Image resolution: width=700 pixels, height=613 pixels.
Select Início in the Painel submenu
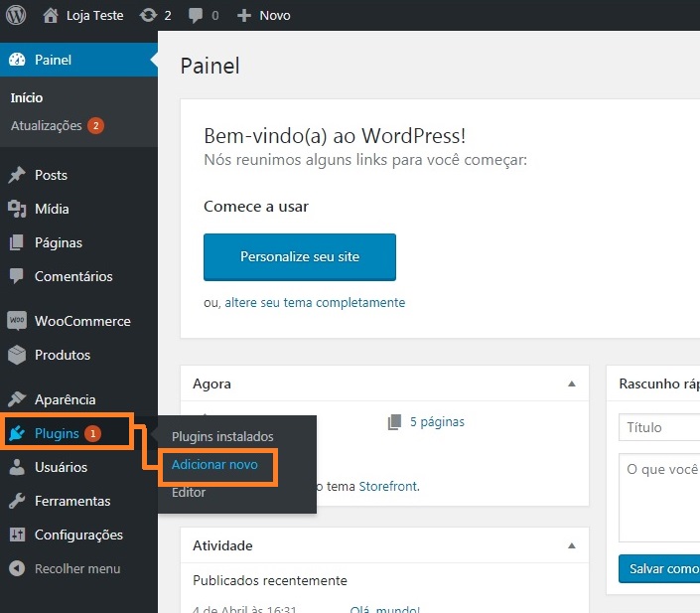click(27, 97)
